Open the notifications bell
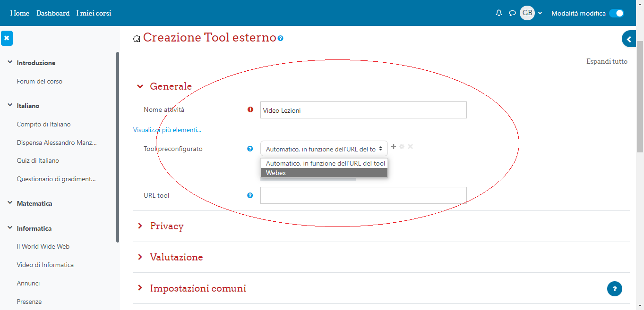 click(x=498, y=13)
